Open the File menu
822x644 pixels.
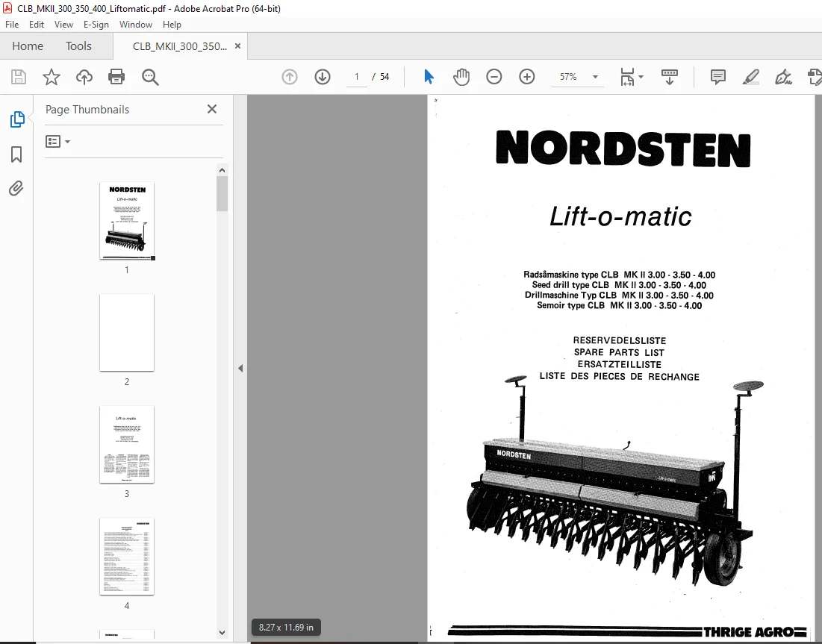pos(11,25)
